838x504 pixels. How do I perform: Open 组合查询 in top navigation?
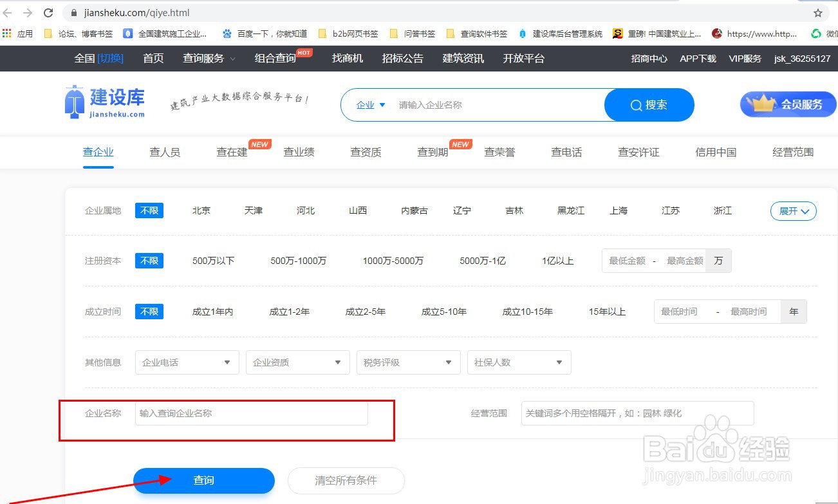pos(275,58)
